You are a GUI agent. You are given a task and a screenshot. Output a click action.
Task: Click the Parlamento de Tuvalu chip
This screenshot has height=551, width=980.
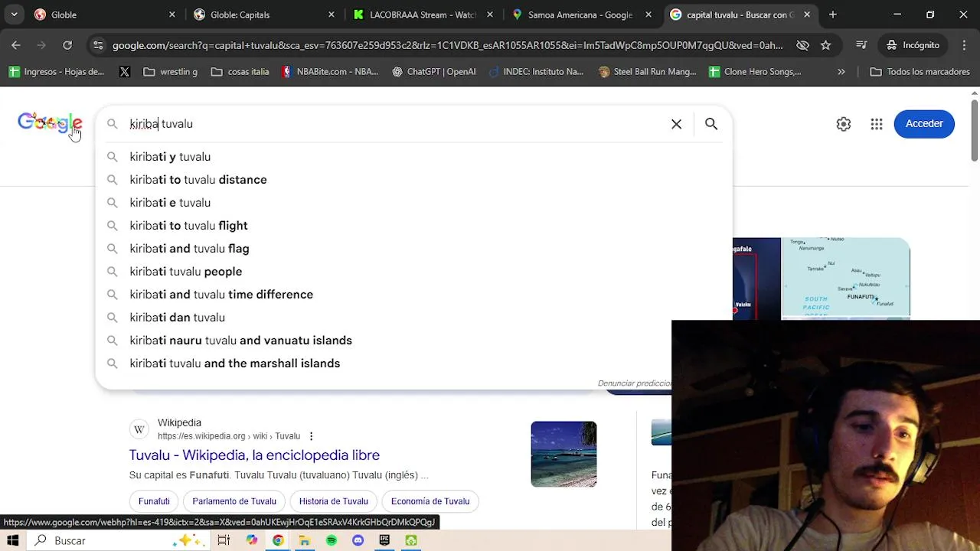[x=234, y=501]
